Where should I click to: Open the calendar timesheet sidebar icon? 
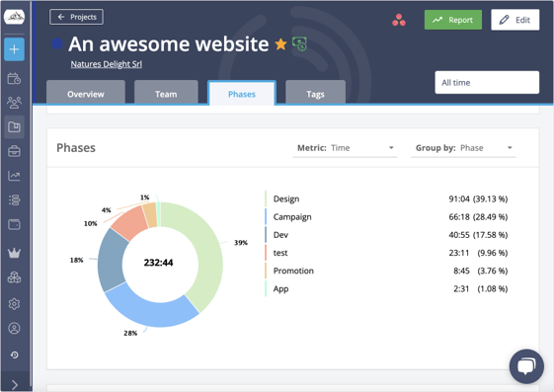pyautogui.click(x=14, y=78)
